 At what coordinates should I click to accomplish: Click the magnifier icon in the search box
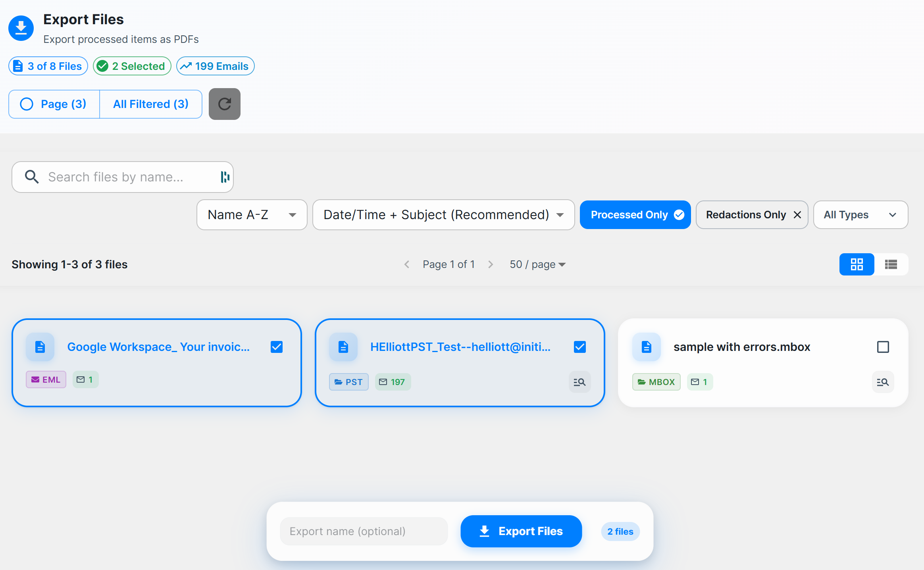[32, 177]
